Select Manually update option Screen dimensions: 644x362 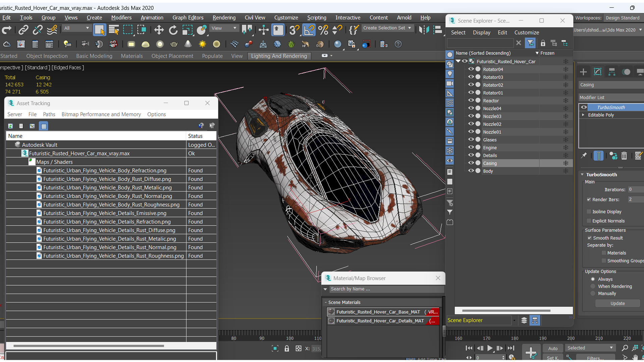(x=593, y=294)
